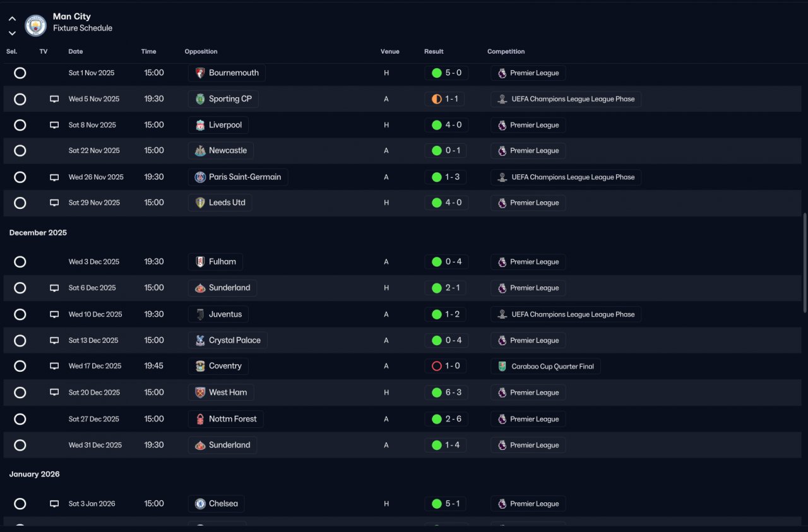Click the vertical scrollbar thumb on the right
Screen dimensions: 808x532
804,263
